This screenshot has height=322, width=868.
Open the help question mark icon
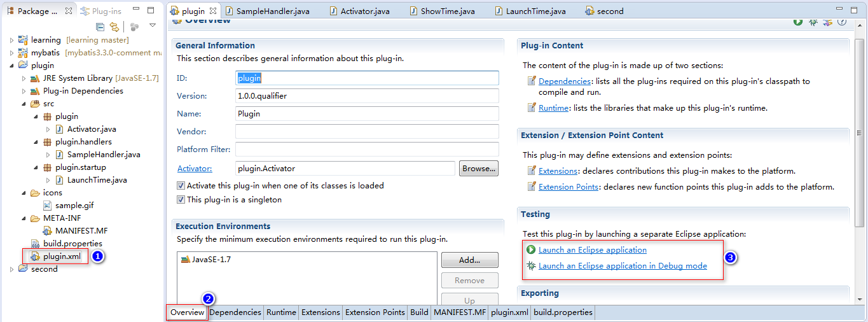(842, 22)
